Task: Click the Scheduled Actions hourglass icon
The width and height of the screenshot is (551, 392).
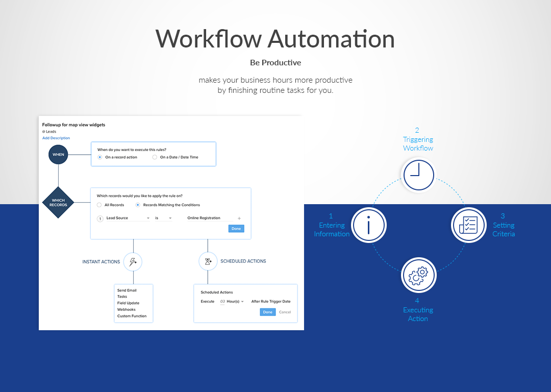Action: click(x=208, y=261)
